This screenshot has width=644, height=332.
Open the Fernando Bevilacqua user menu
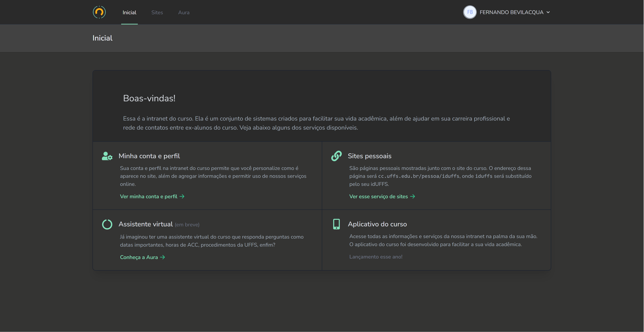pyautogui.click(x=507, y=12)
